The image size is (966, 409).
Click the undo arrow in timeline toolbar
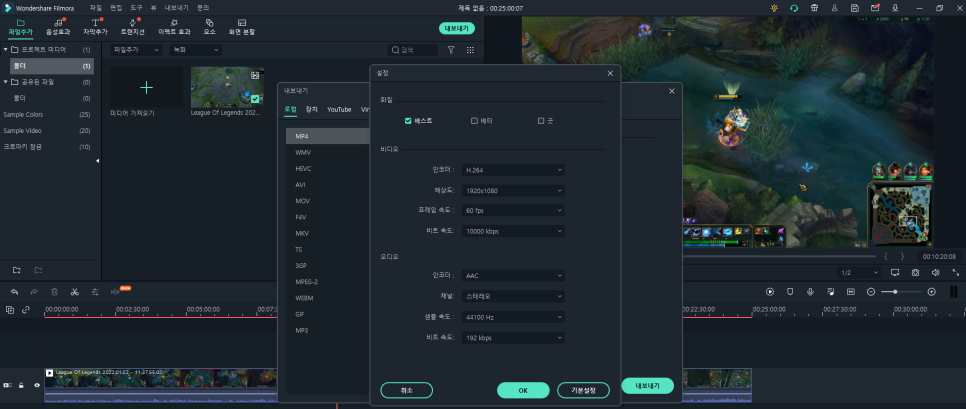pos(14,292)
